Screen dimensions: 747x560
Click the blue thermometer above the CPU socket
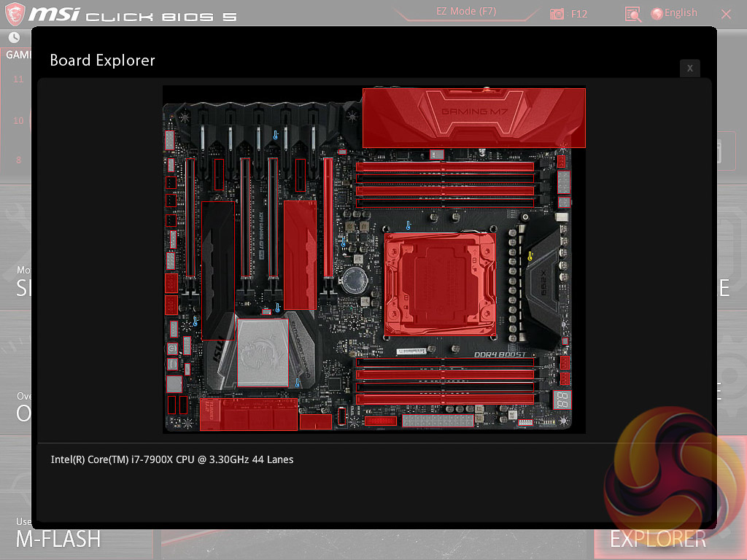pos(409,225)
